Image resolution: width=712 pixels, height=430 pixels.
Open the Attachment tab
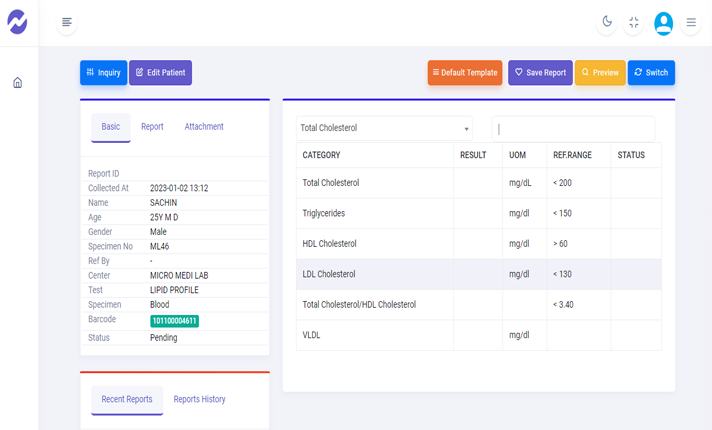[x=204, y=127]
